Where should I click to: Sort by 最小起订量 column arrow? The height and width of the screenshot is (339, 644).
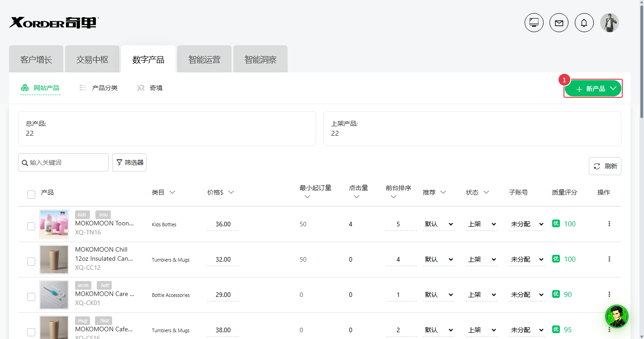(308, 197)
